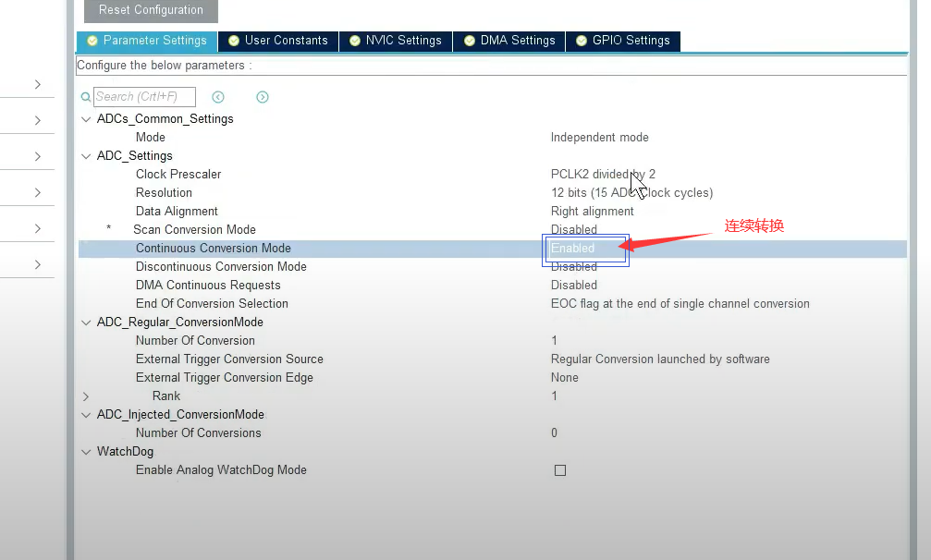Click the search magnifier icon
This screenshot has width=931, height=560.
(x=85, y=97)
